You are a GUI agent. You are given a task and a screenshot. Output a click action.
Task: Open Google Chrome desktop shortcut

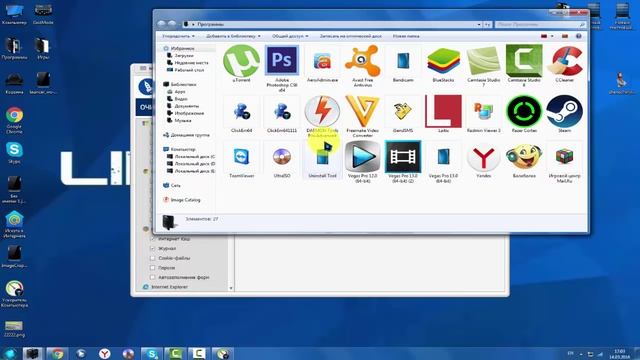point(14,116)
